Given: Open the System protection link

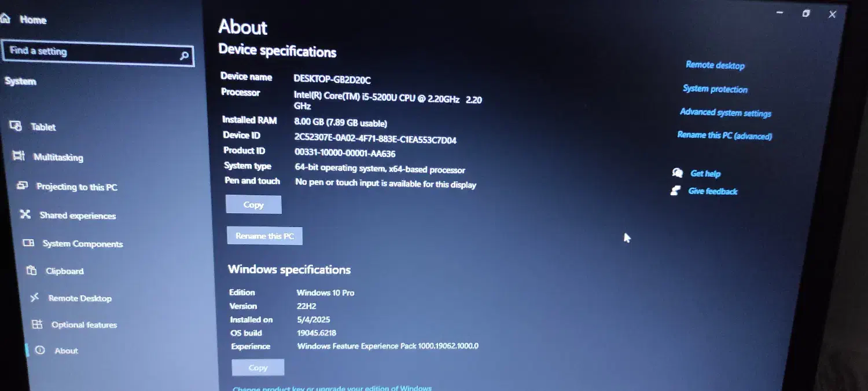Looking at the screenshot, I should (715, 89).
